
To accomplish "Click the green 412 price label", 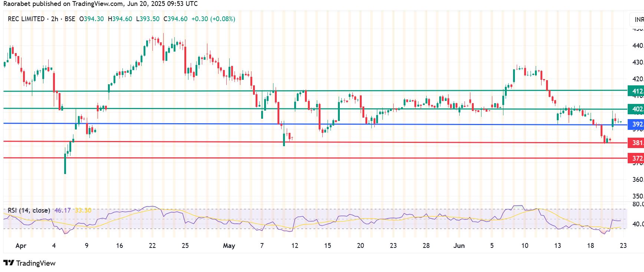I will [x=636, y=91].
